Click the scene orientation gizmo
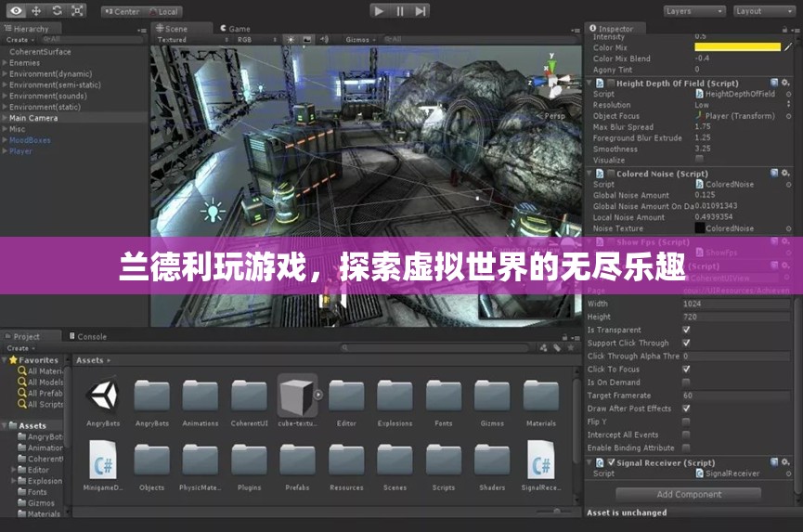Viewport: 803px width, 532px height. [x=551, y=77]
